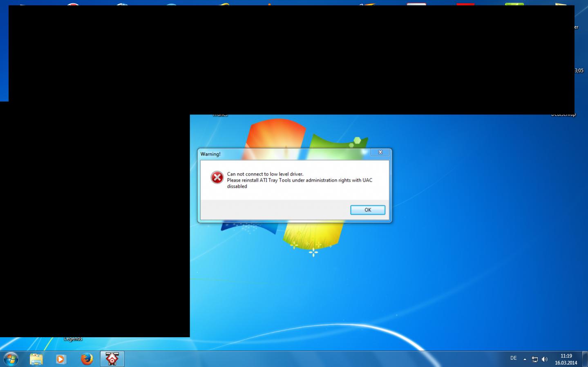Click OK in the Warning dialog

pos(368,210)
